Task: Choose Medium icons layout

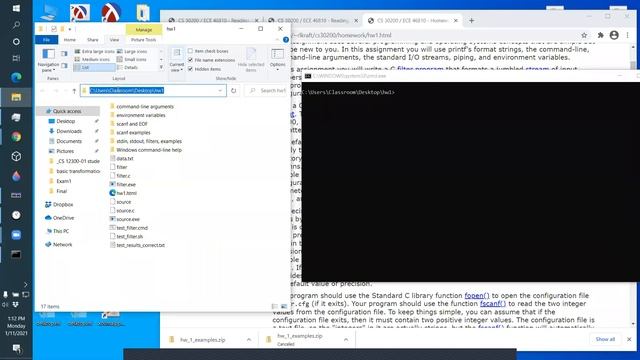Action: point(93,59)
